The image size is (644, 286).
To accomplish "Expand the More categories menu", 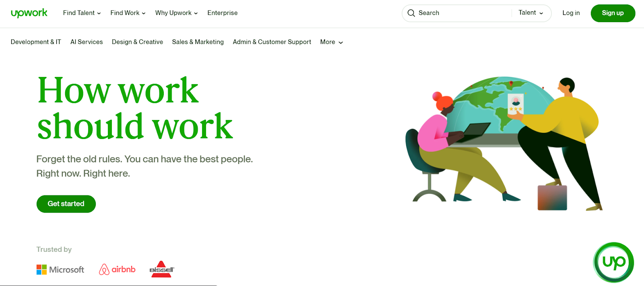I will tap(332, 42).
